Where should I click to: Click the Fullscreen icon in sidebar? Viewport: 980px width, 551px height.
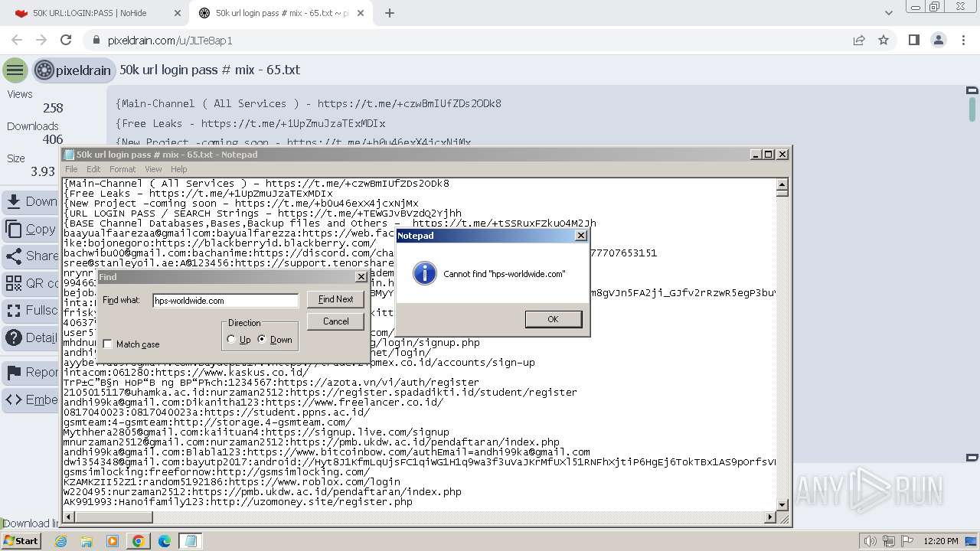(14, 310)
